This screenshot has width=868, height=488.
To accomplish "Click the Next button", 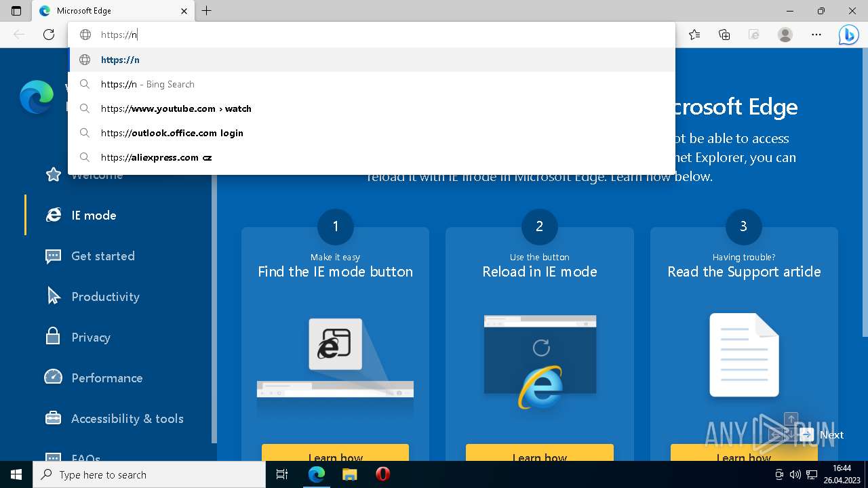I will point(821,435).
